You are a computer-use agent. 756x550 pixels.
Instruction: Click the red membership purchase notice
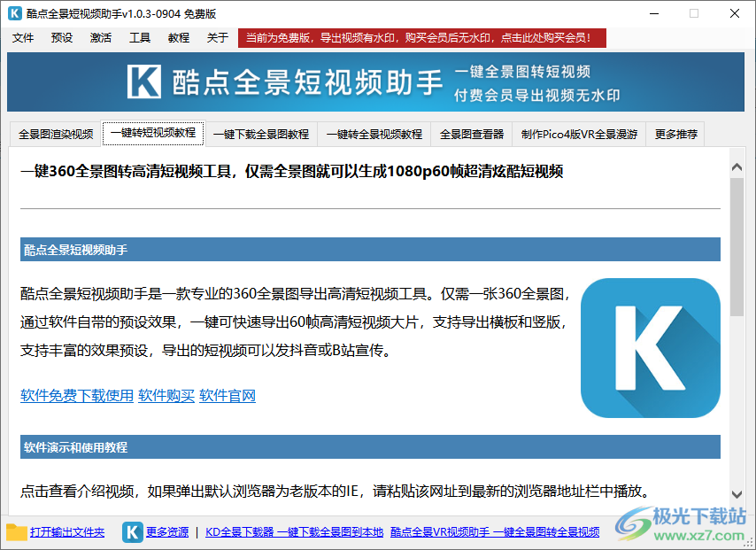(x=422, y=37)
